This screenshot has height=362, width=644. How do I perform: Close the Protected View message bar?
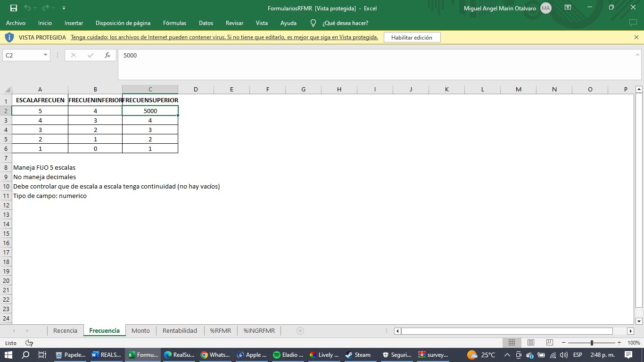pyautogui.click(x=636, y=37)
